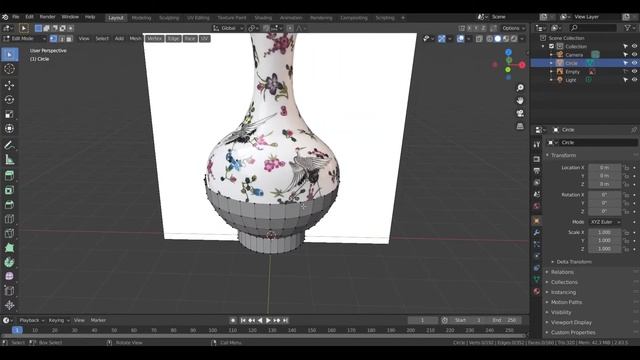Switch to the UV Editing workspace tab
The height and width of the screenshot is (360, 640).
198,18
